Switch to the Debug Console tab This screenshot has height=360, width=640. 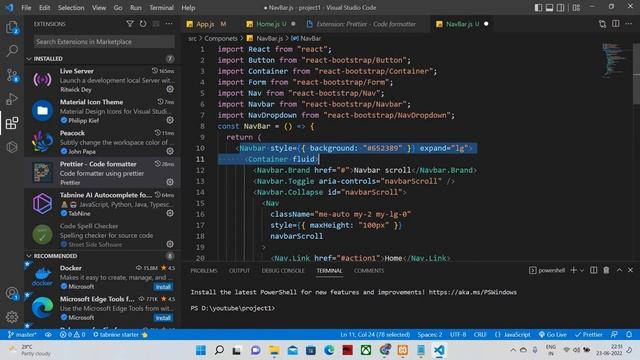pyautogui.click(x=283, y=271)
